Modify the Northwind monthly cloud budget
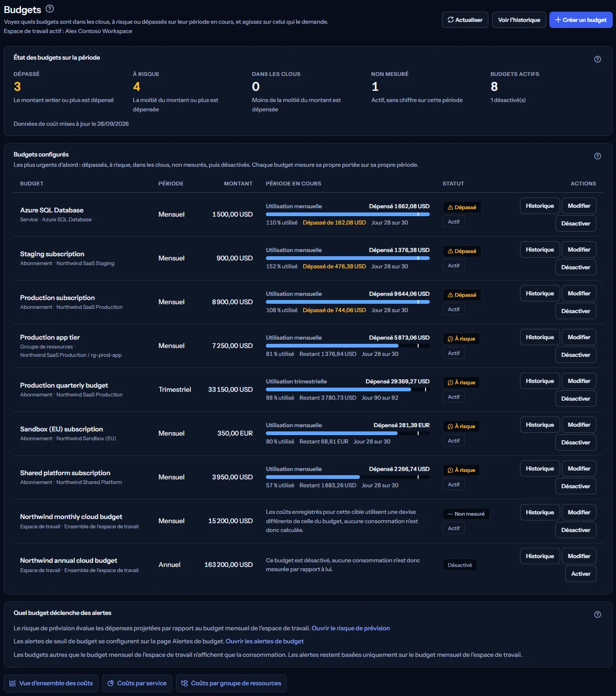This screenshot has height=696, width=616. [x=579, y=512]
